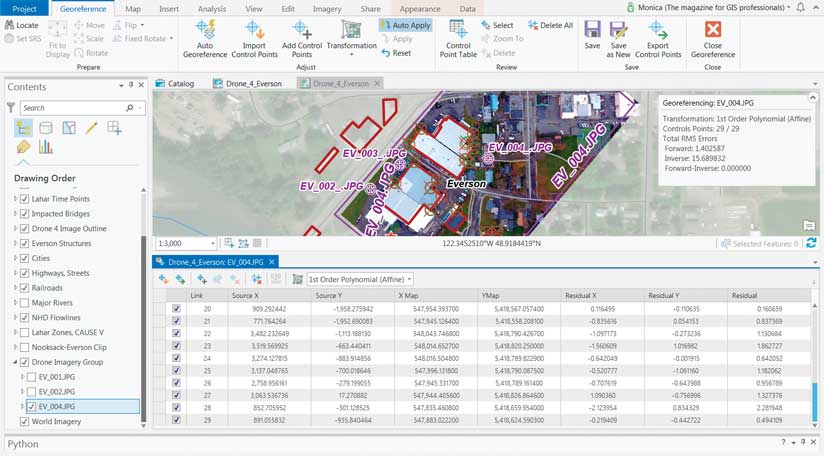Click the first icon in control point table toolbar

pyautogui.click(x=163, y=279)
